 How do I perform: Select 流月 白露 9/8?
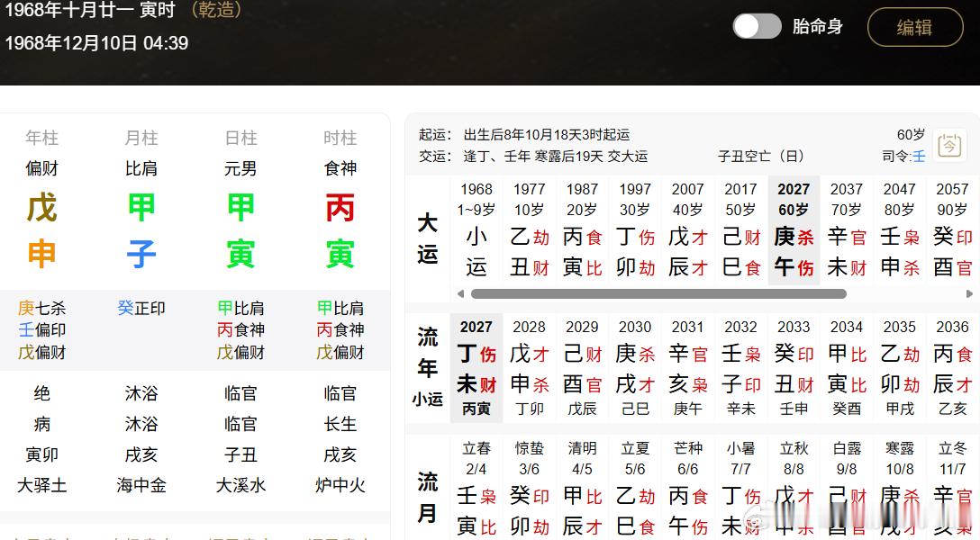847,488
